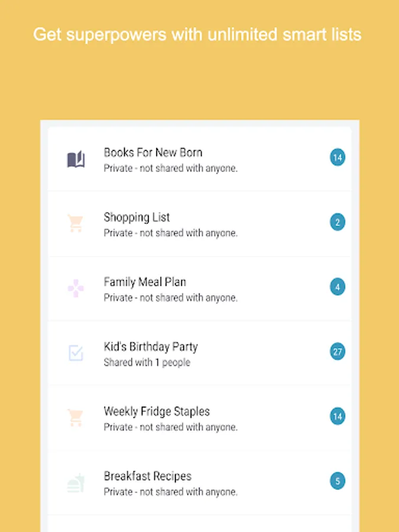The width and height of the screenshot is (399, 532).
Task: Click the 'Shared with 1 people' text
Action: [147, 362]
